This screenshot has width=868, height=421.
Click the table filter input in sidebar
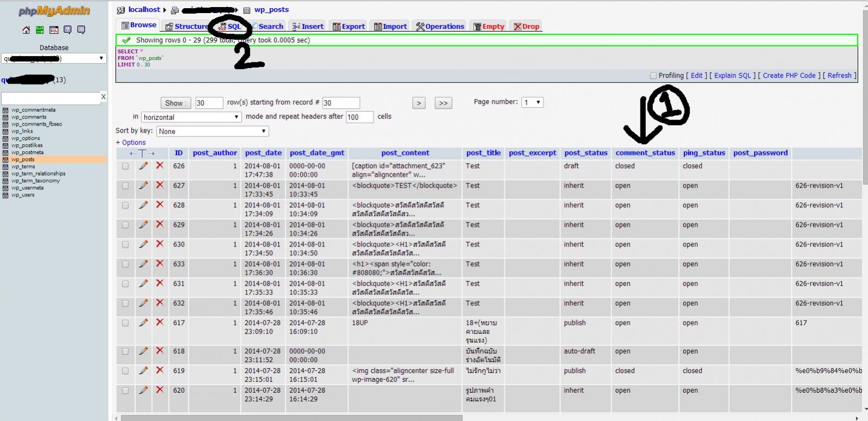point(51,98)
